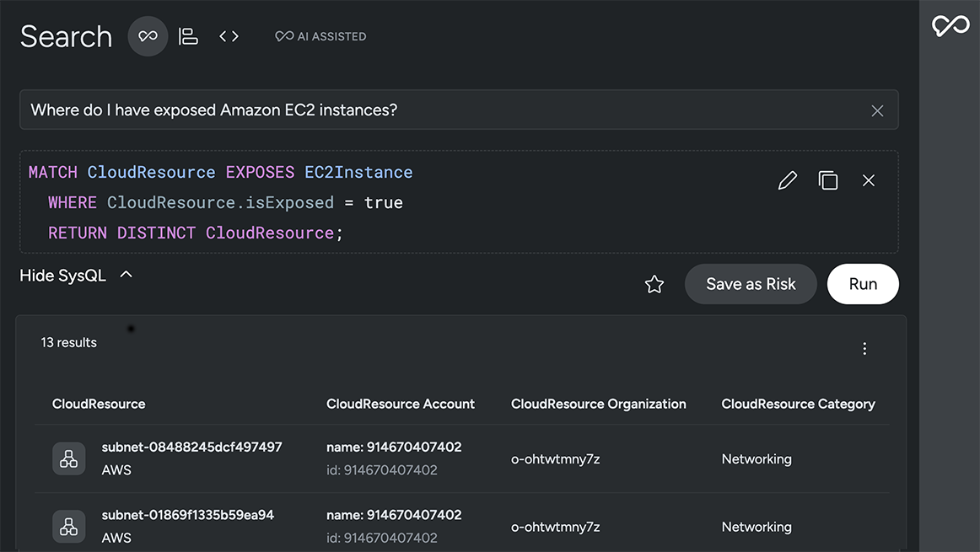Click the AI ASSISTED label

pyautogui.click(x=320, y=36)
